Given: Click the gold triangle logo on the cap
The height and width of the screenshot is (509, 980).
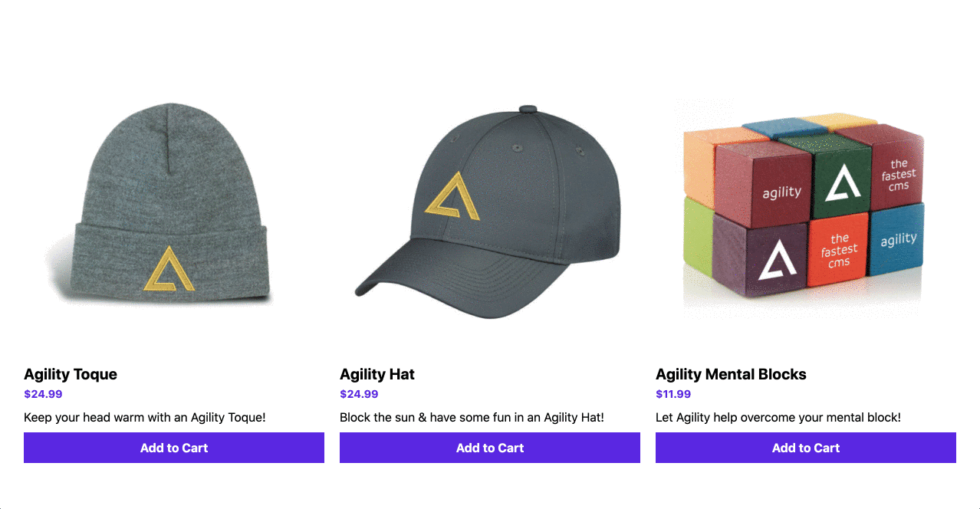Looking at the screenshot, I should [x=453, y=195].
